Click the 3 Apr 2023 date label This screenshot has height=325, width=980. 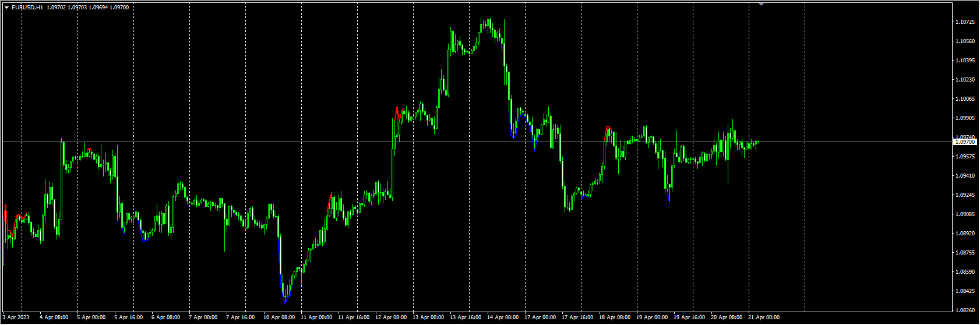coord(16,317)
